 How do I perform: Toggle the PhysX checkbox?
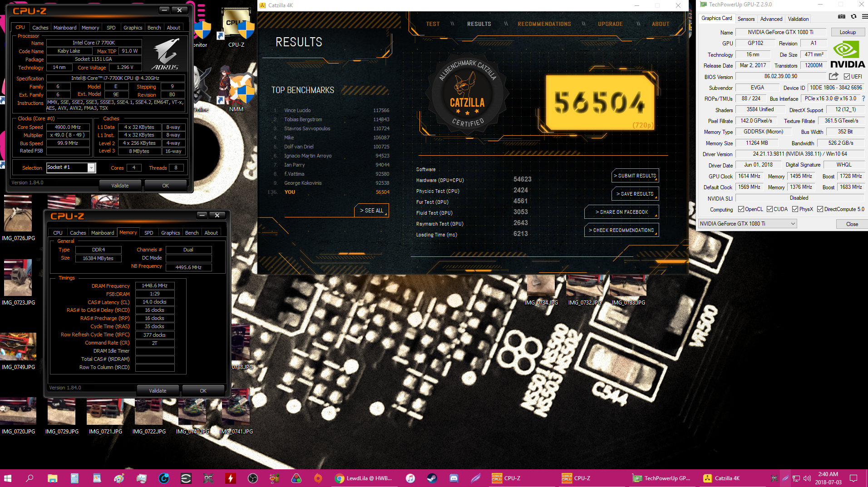(x=795, y=209)
